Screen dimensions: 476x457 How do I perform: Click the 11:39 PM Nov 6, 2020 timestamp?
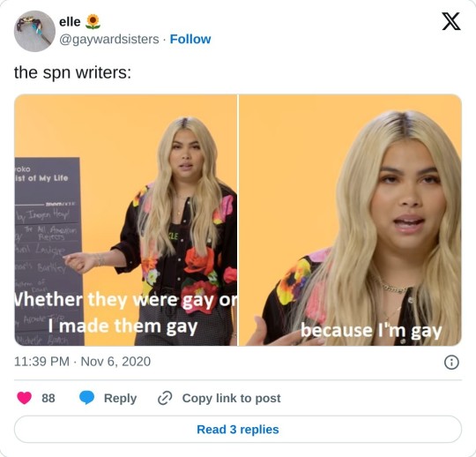[x=82, y=362]
